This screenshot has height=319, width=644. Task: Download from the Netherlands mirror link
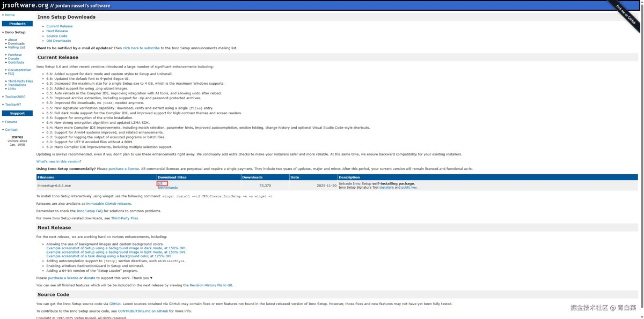[167, 188]
